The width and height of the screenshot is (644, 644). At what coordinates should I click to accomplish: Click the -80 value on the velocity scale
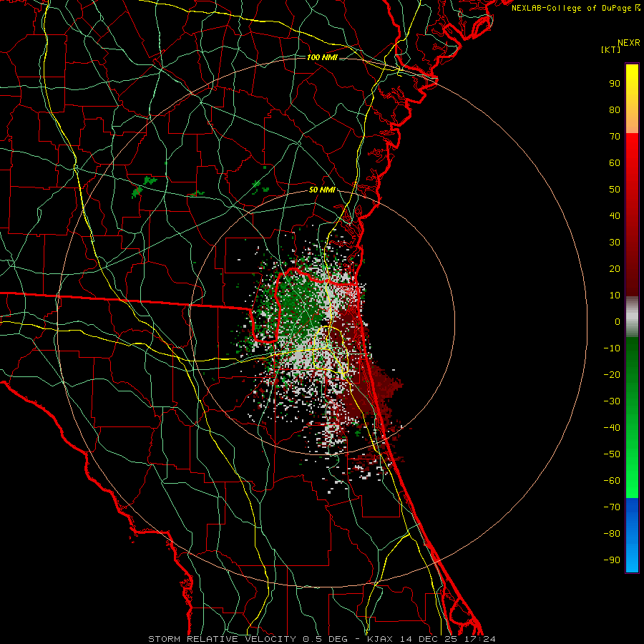pyautogui.click(x=612, y=534)
